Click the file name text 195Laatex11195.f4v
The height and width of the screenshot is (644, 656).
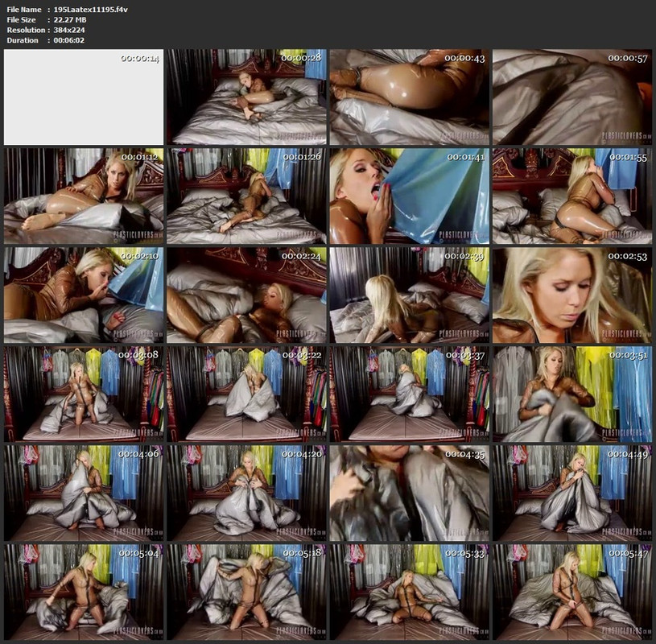click(x=90, y=10)
